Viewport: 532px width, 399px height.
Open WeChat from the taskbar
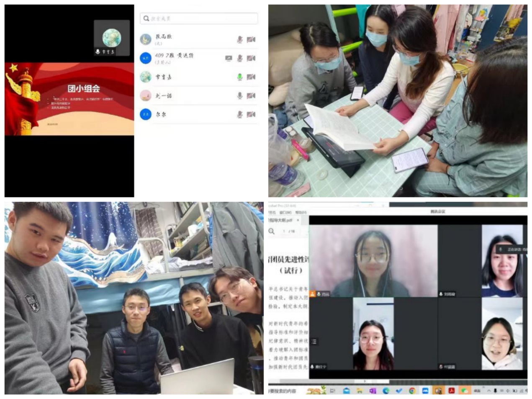click(x=465, y=391)
